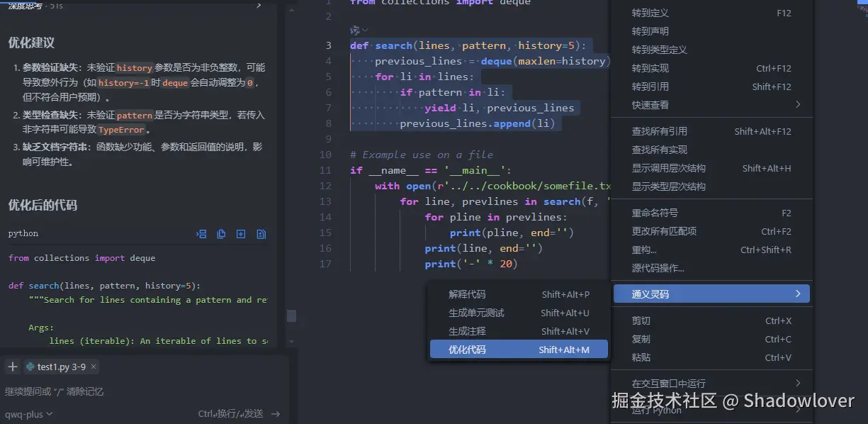Viewport: 868px width, 424px height.
Task: Click the 'python' language label of code block
Action: [x=23, y=233]
